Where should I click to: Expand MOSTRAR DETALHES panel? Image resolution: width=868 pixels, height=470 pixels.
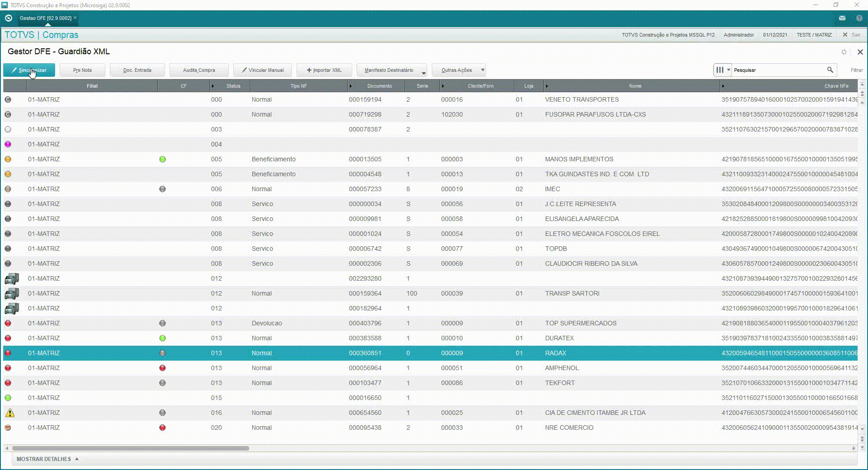point(47,459)
